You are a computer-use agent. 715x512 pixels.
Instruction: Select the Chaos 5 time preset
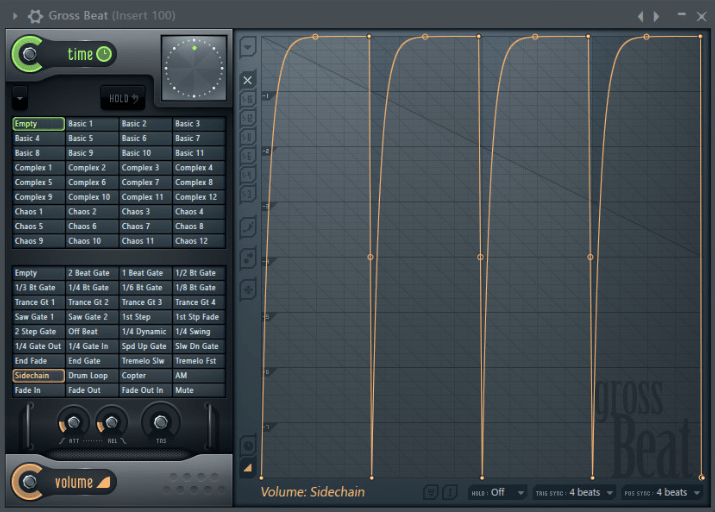[38, 226]
